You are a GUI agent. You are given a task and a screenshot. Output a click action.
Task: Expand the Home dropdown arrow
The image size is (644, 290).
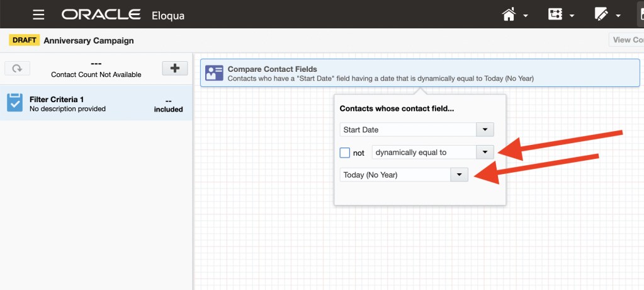525,16
